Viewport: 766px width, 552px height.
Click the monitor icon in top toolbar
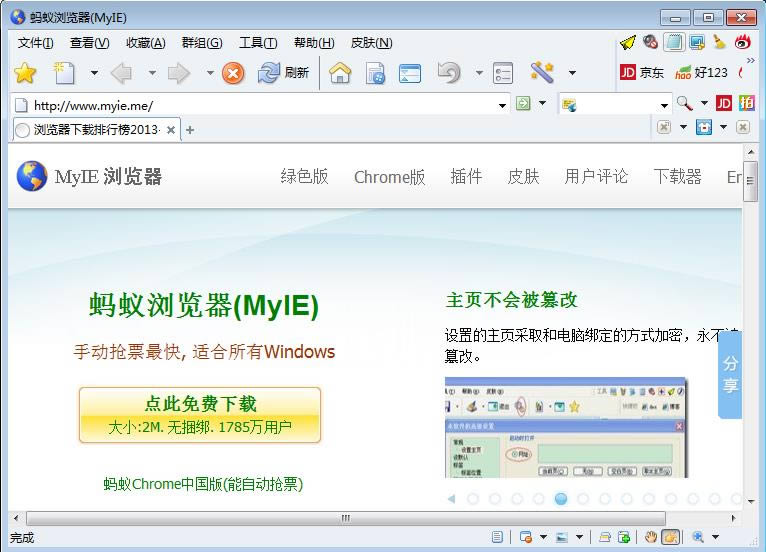pyautogui.click(x=697, y=42)
